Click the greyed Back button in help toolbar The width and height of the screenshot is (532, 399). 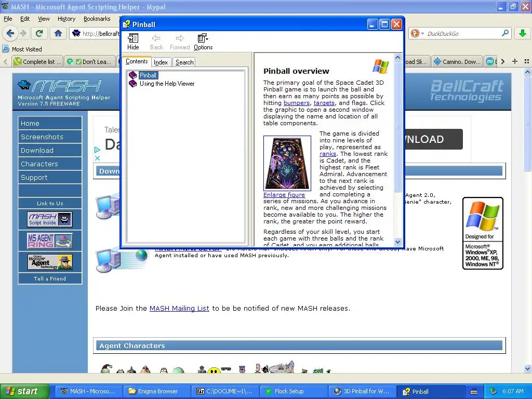[156, 42]
